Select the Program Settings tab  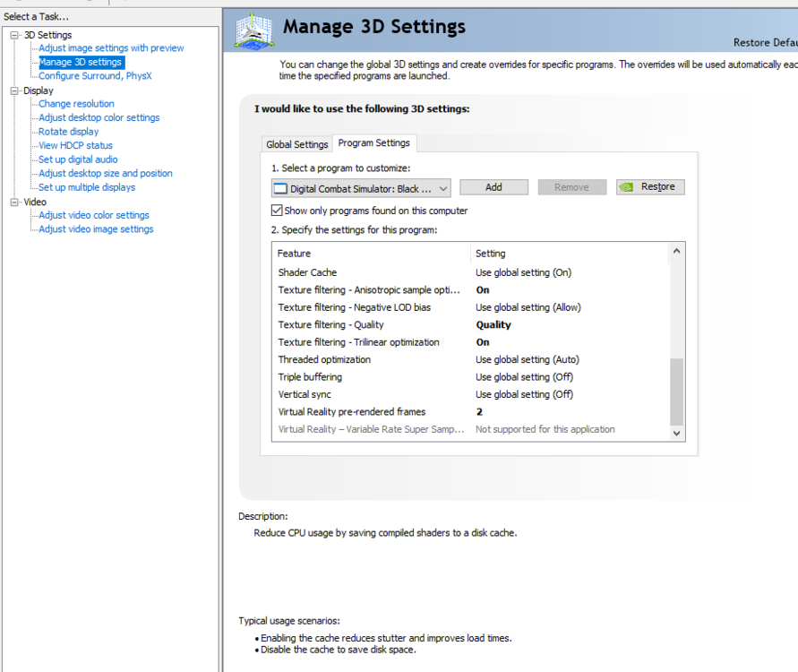click(x=373, y=143)
